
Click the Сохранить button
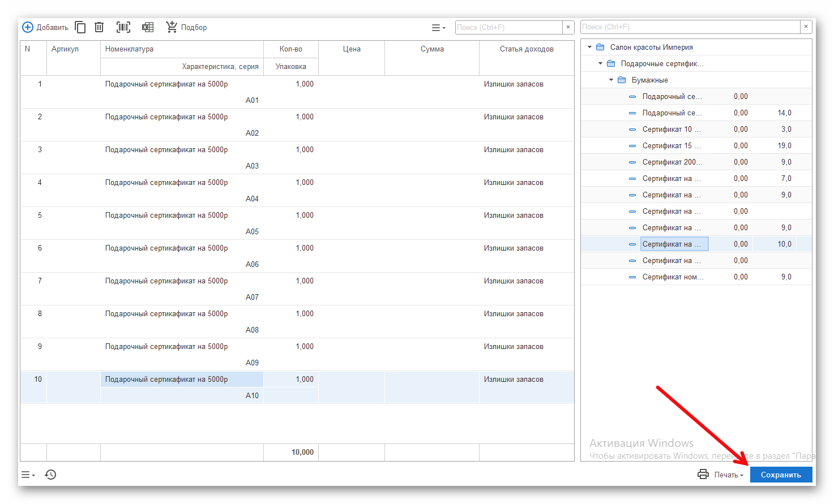781,475
